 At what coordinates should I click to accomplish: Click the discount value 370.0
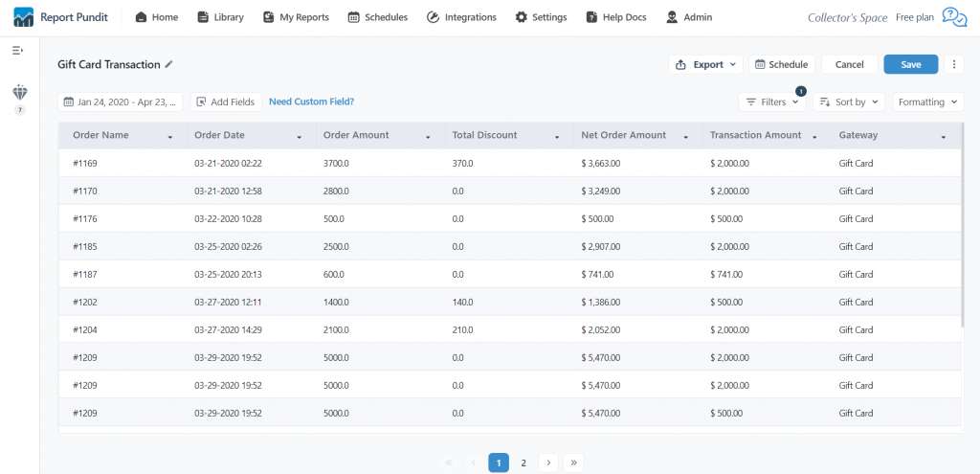(462, 163)
